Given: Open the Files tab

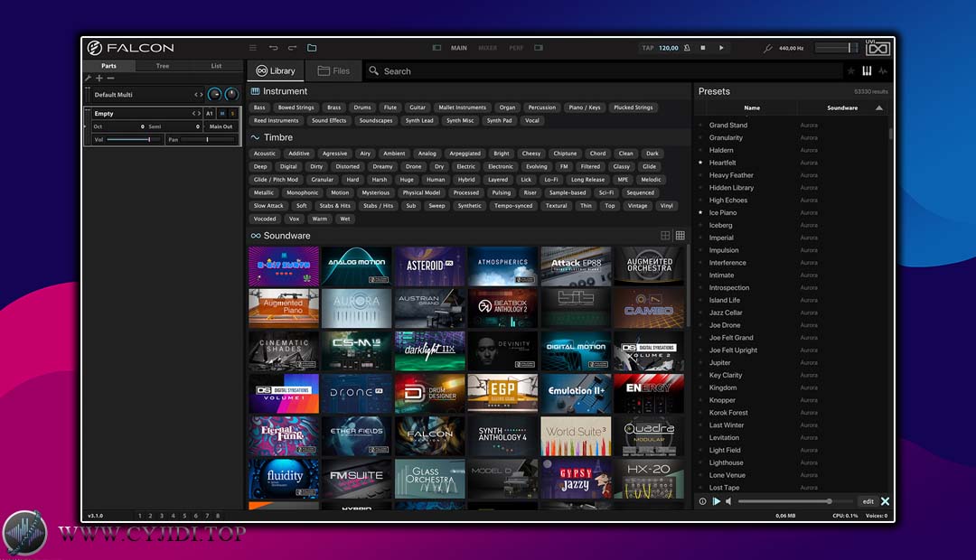Looking at the screenshot, I should [333, 71].
